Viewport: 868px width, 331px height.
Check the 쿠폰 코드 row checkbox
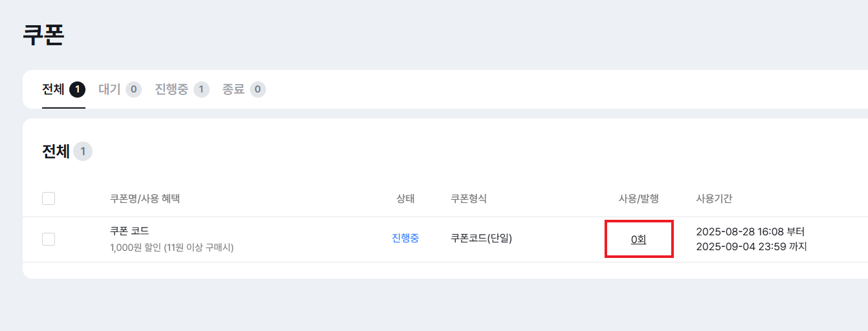point(49,239)
